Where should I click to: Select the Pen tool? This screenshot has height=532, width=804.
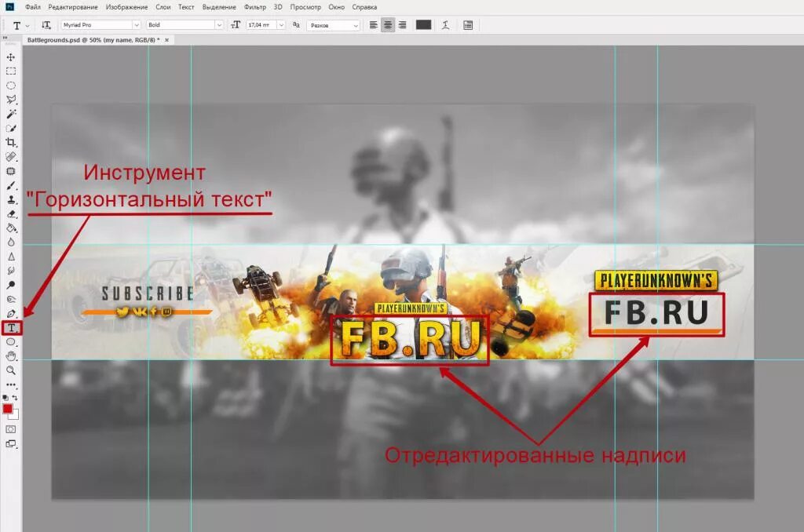point(11,314)
